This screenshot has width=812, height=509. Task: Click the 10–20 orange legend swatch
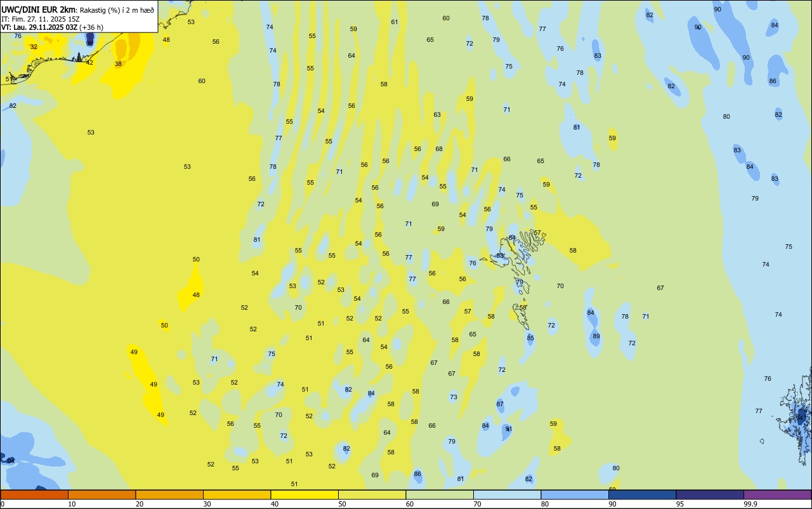point(101,494)
